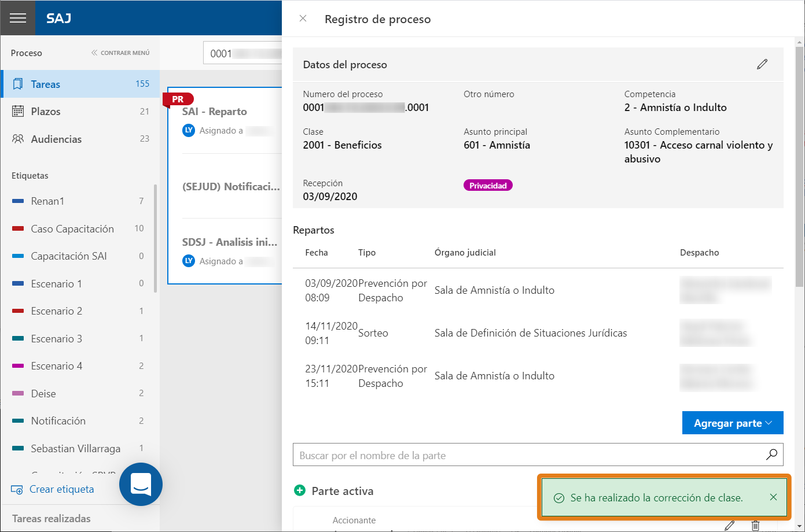Open the Agregar parte dropdown
This screenshot has height=532, width=805.
coord(733,423)
